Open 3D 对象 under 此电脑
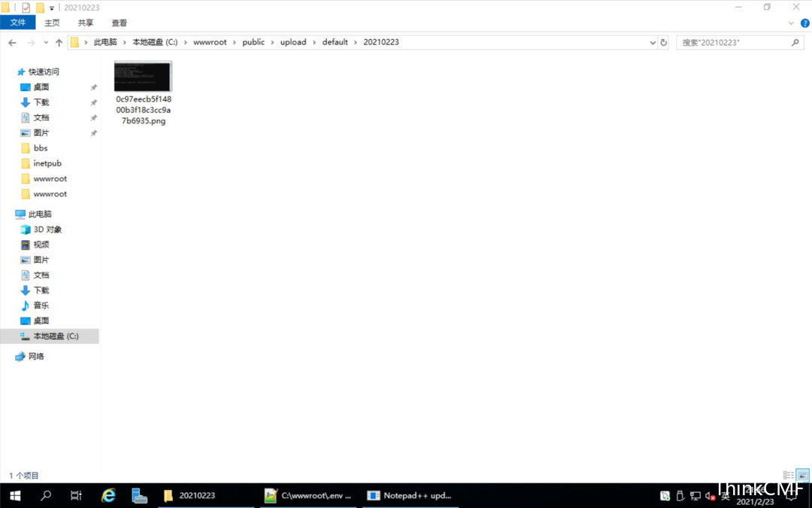The width and height of the screenshot is (812, 508). 47,229
